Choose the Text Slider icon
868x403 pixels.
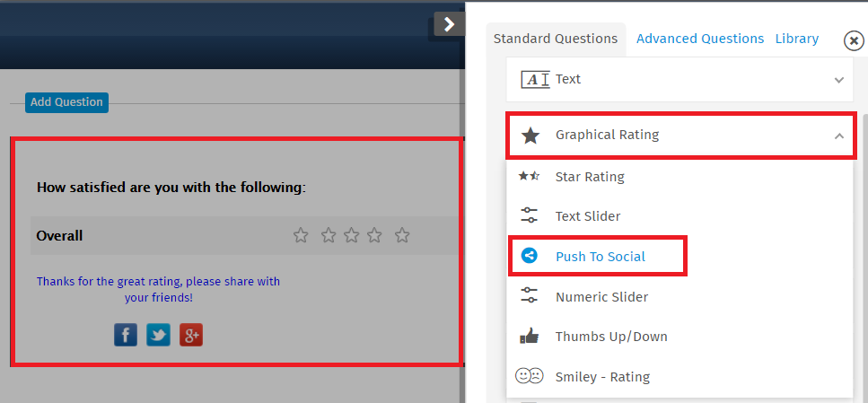pyautogui.click(x=530, y=215)
